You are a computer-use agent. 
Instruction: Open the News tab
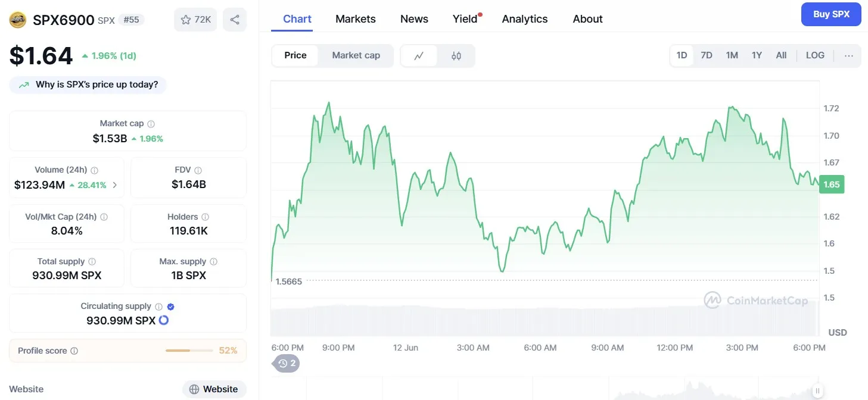[414, 19]
